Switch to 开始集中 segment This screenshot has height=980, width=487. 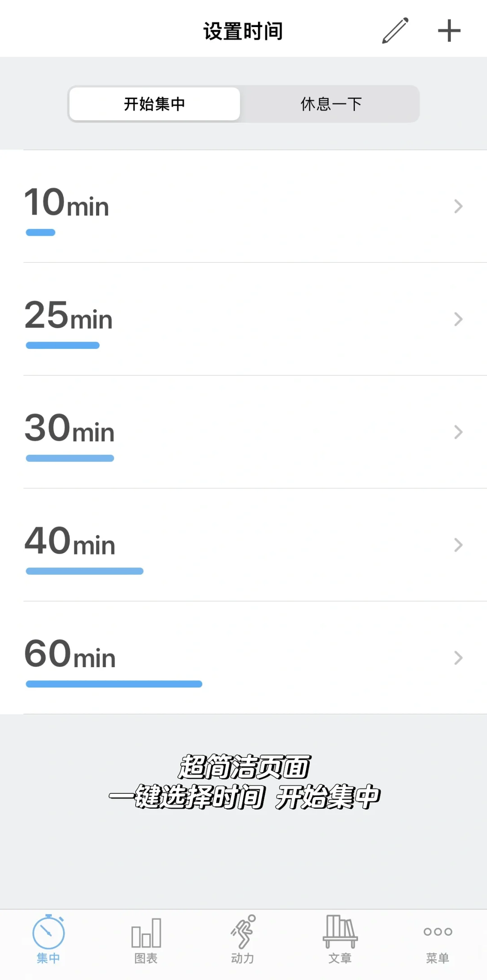155,104
